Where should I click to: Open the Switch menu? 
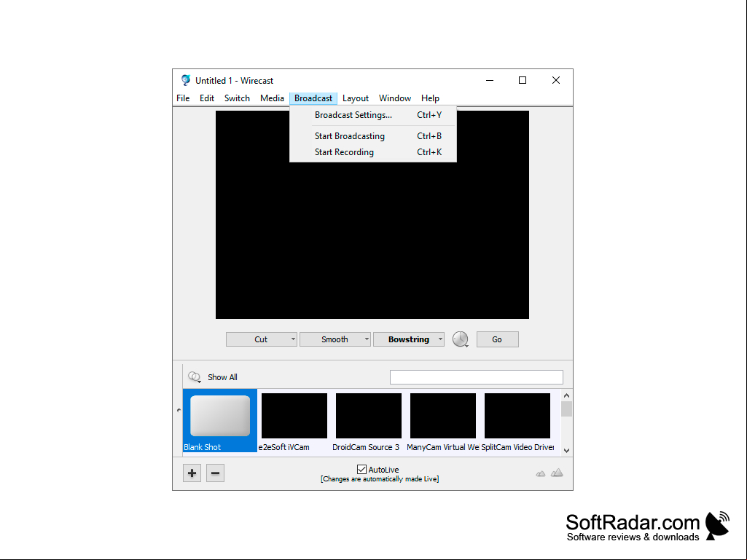click(x=237, y=98)
